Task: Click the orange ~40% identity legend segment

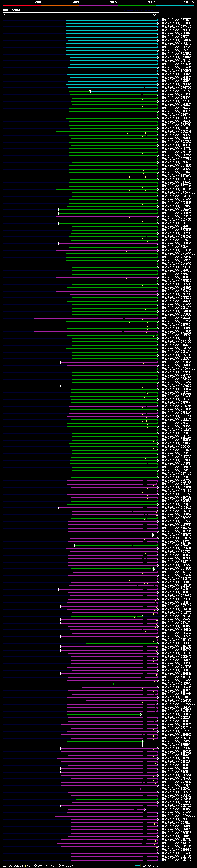Action: [x=60, y=6]
